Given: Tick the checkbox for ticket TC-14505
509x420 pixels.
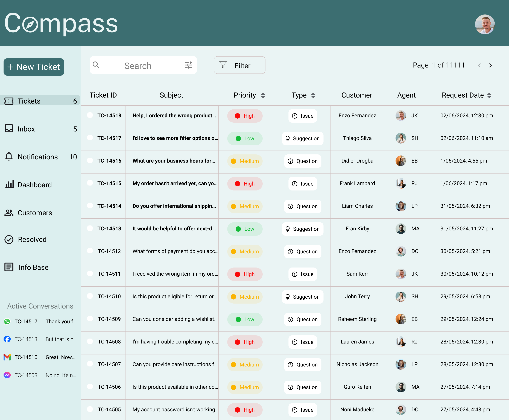Looking at the screenshot, I should (90, 410).
